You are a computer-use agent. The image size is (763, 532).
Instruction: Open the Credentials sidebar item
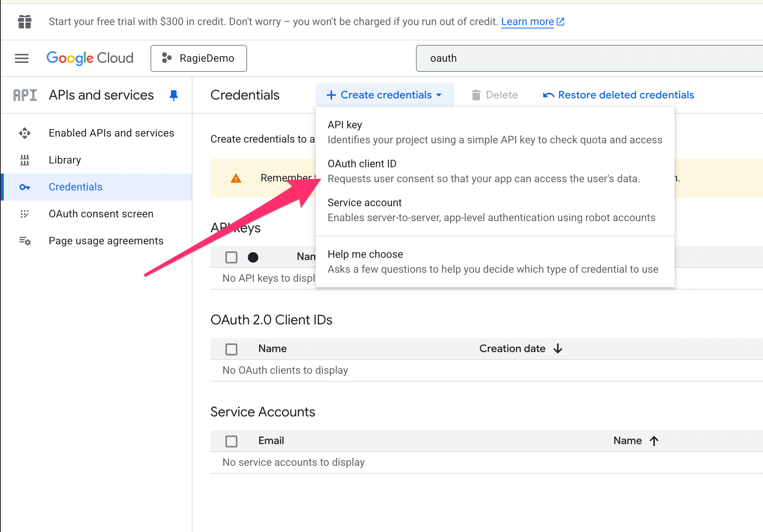(97, 187)
